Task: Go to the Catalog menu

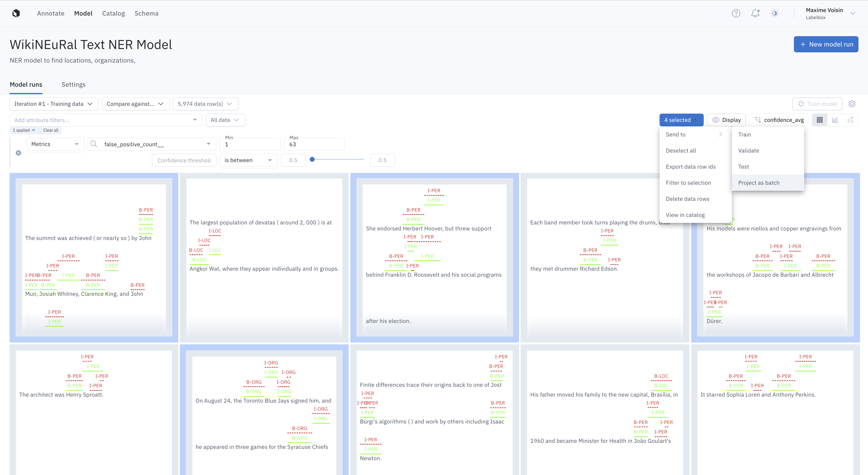Action: [x=113, y=13]
